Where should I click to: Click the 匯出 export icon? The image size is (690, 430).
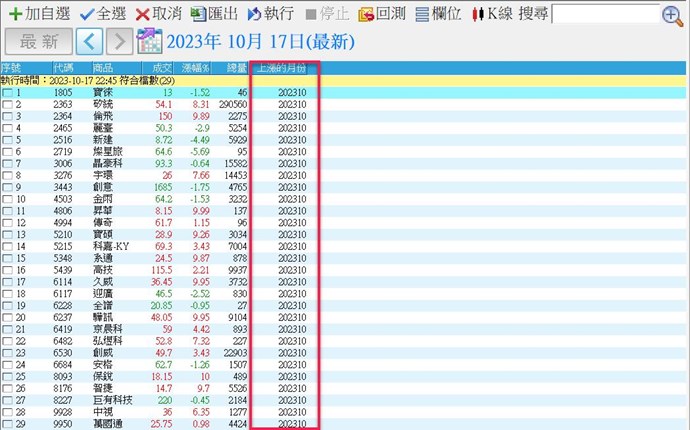(198, 14)
